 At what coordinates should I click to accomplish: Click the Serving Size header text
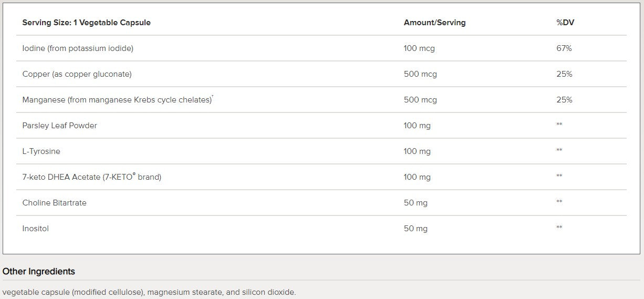click(x=86, y=23)
